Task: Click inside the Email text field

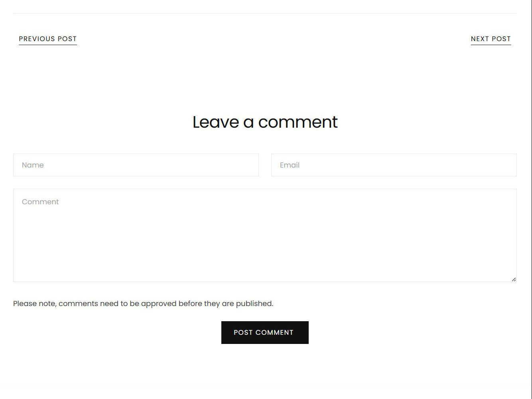Action: click(x=394, y=165)
